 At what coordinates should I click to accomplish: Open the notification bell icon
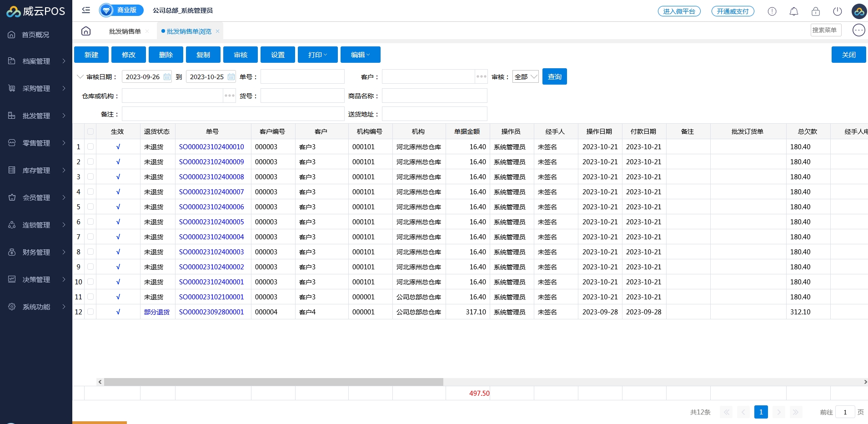793,11
